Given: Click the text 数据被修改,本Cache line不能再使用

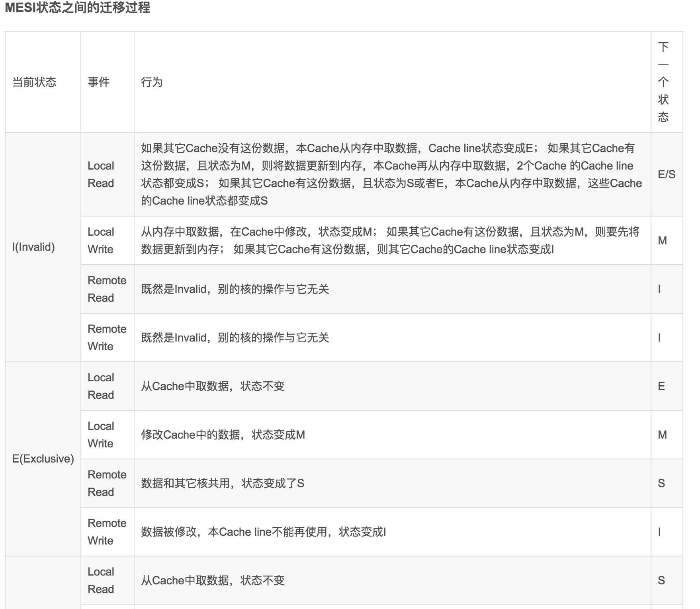Looking at the screenshot, I should point(264,532).
